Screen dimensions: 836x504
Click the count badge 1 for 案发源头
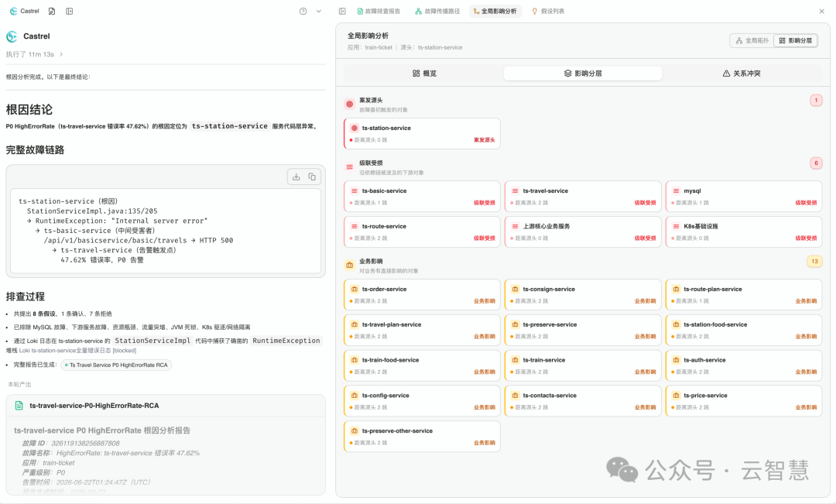pos(816,101)
